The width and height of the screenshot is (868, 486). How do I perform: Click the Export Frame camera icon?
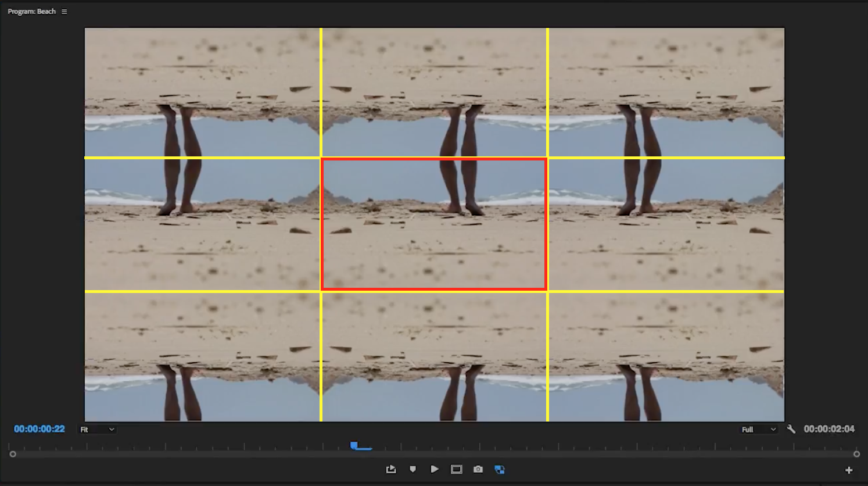[478, 469]
